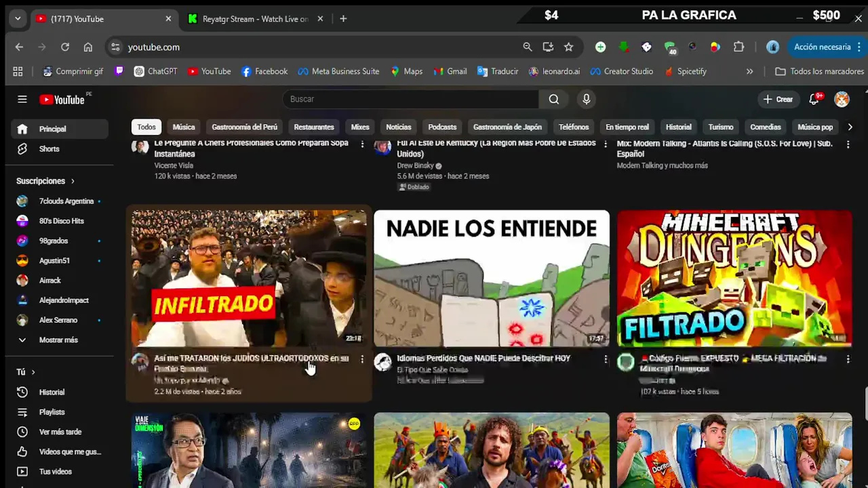The width and height of the screenshot is (868, 488).
Task: Open Historial in sidebar
Action: pyautogui.click(x=60, y=392)
